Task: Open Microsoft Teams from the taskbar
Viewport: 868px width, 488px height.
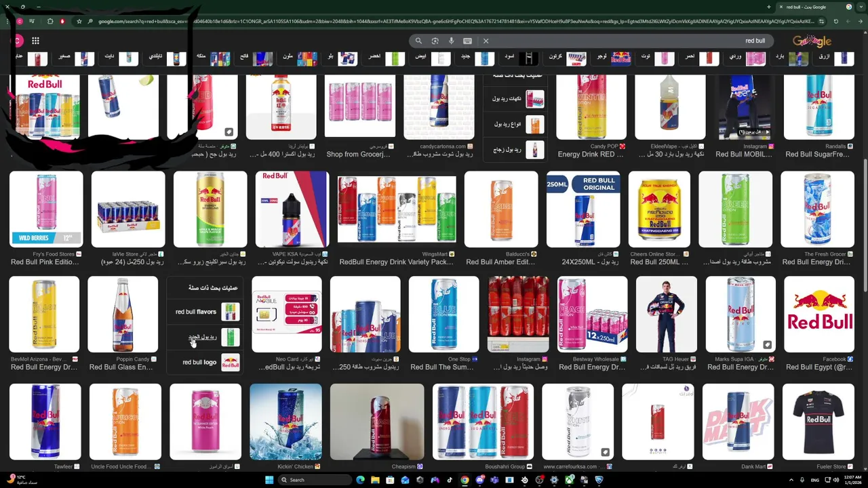Action: click(x=494, y=480)
